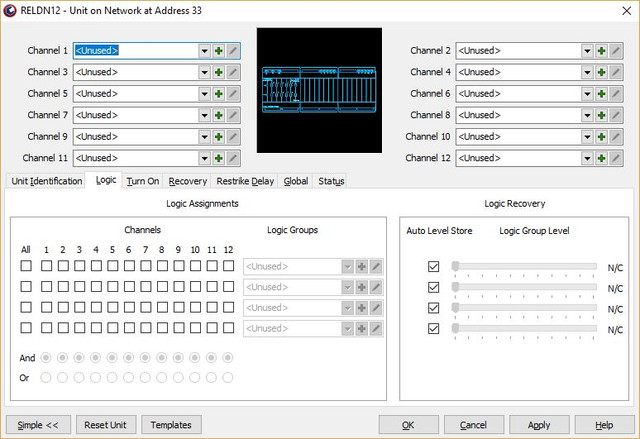Click the Cancel button
This screenshot has height=439, width=640.
(473, 425)
